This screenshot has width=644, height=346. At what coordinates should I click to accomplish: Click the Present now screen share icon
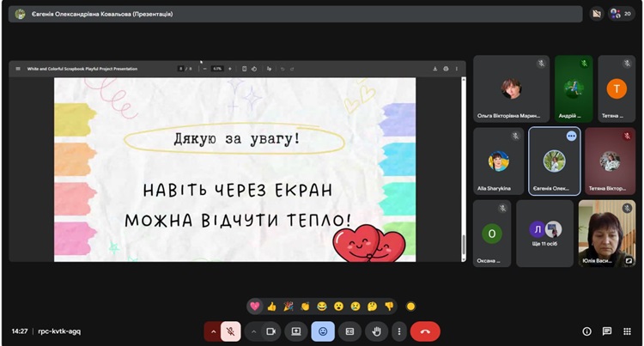296,331
